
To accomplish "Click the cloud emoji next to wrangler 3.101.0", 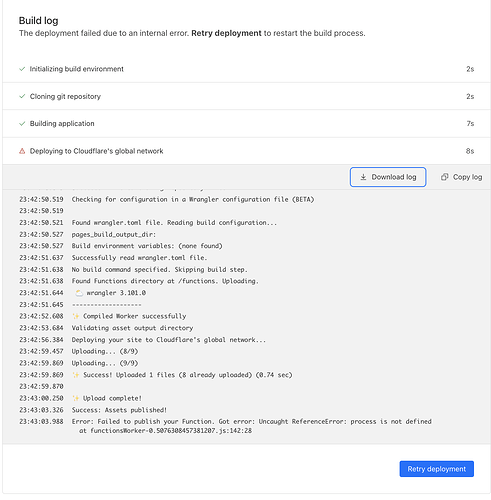I will pos(79,293).
